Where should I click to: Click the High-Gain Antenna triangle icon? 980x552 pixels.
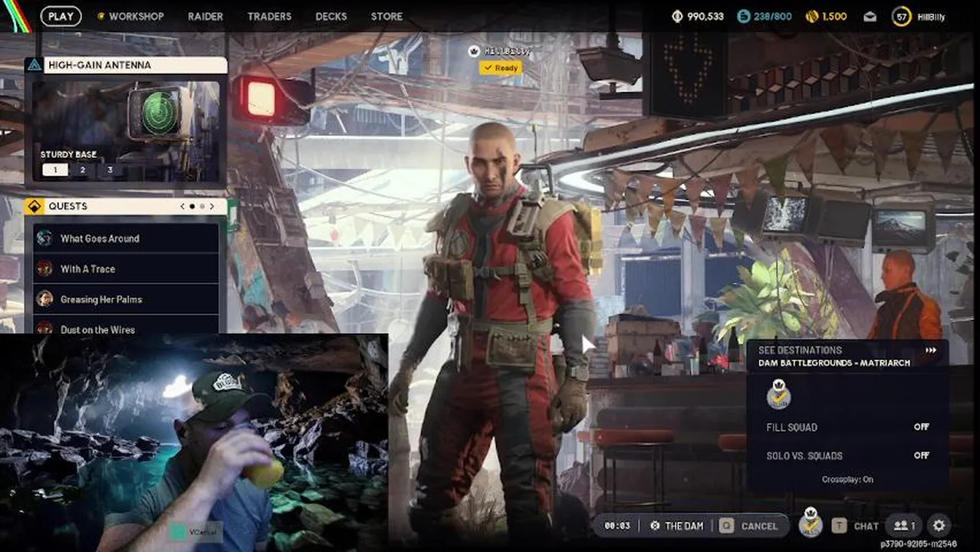(34, 65)
